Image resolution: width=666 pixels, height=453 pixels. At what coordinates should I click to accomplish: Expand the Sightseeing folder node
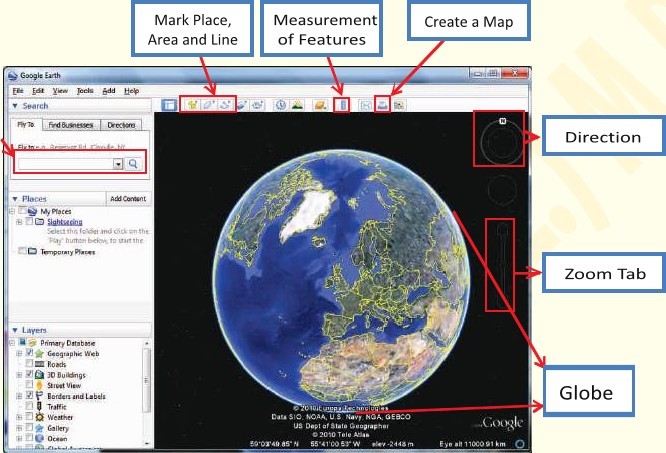pos(19,222)
